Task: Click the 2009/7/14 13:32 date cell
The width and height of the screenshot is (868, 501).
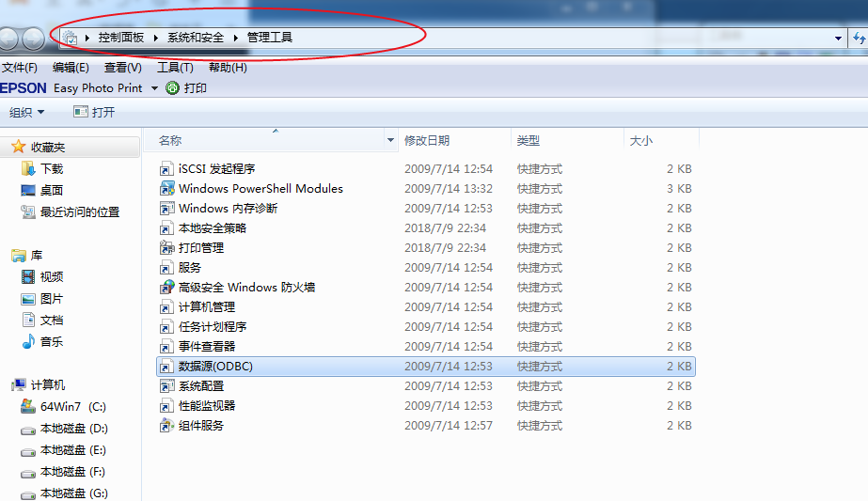Action: 449,189
